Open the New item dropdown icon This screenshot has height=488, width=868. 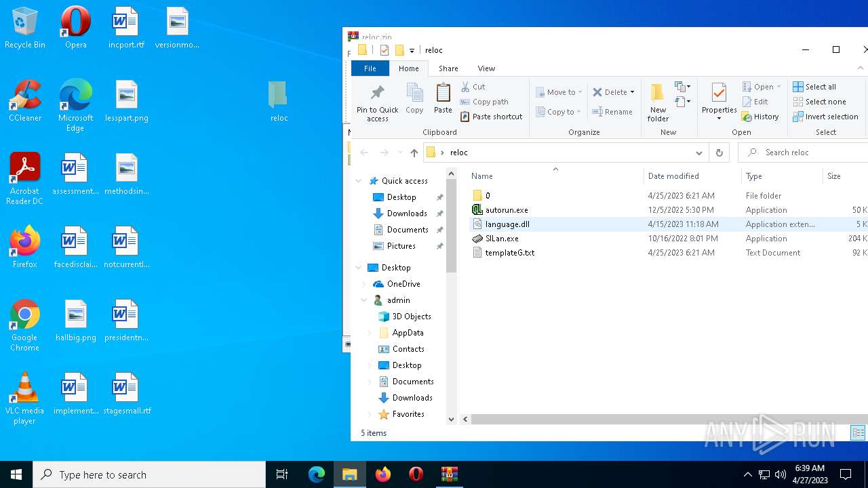(x=682, y=87)
